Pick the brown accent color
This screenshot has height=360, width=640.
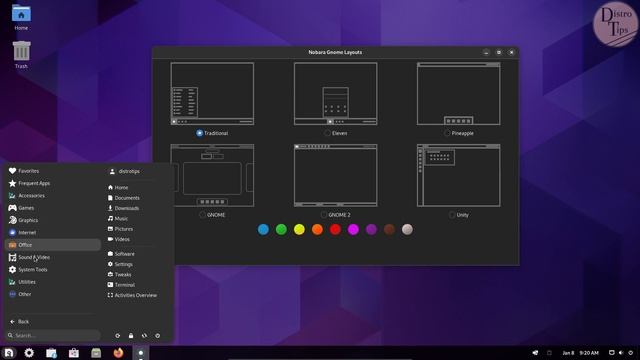tap(389, 229)
